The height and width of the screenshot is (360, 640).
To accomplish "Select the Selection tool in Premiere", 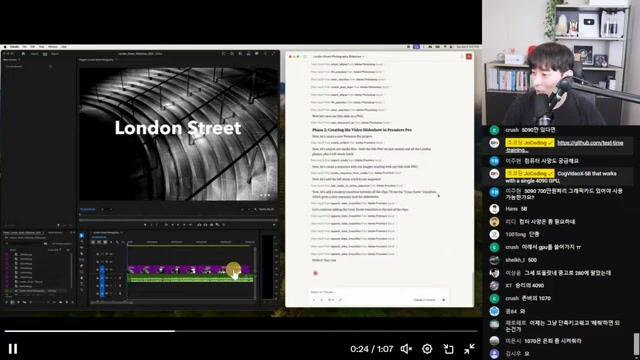I will [x=82, y=235].
